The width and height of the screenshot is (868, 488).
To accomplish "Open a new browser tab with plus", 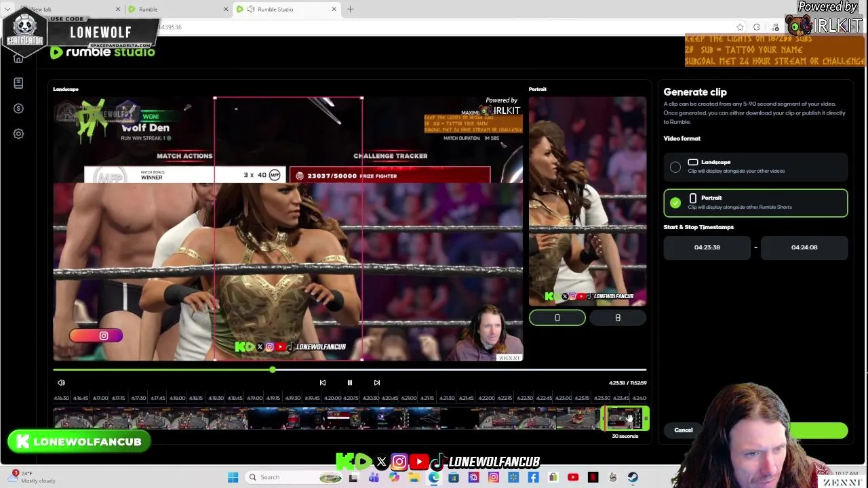I will point(351,9).
